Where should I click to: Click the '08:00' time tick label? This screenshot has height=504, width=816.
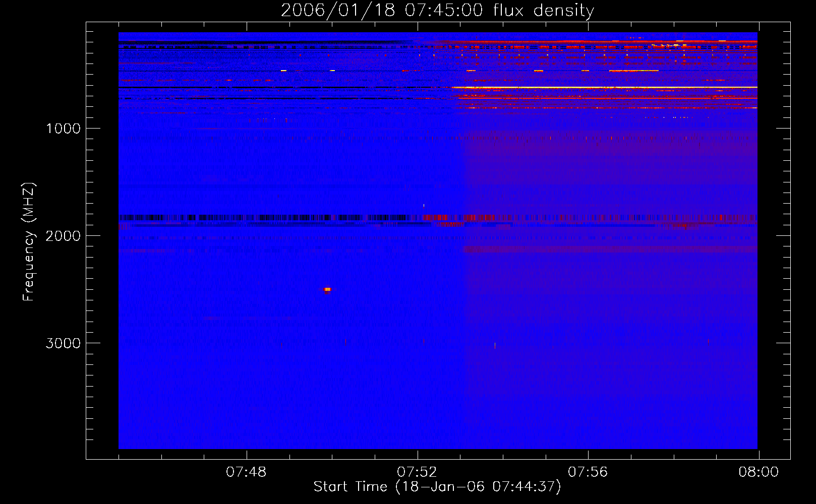pos(759,472)
